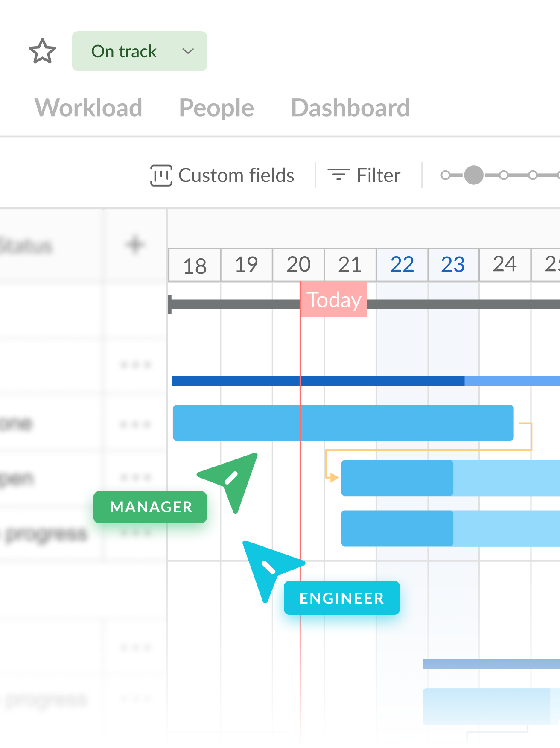Click the ENGINEER label badge
This screenshot has width=560, height=748.
pos(341,598)
